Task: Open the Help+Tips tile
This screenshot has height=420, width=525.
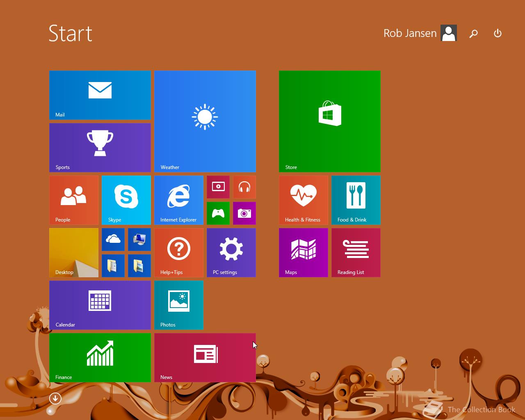Action: click(179, 253)
